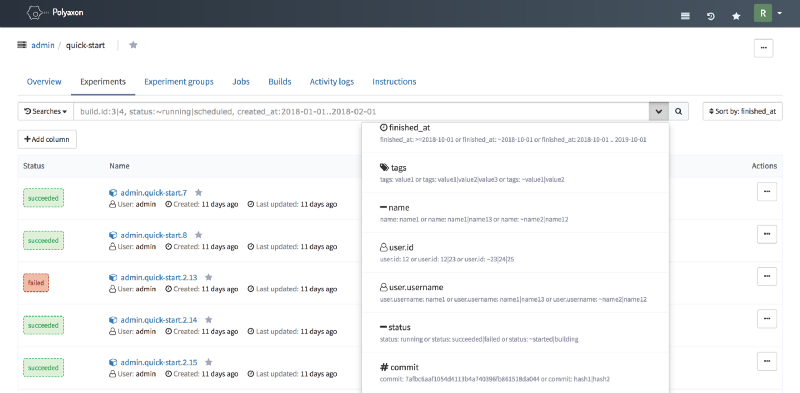This screenshot has width=800, height=393.
Task: Bookmark star for admin.quick-start.2.15
Action: click(208, 362)
